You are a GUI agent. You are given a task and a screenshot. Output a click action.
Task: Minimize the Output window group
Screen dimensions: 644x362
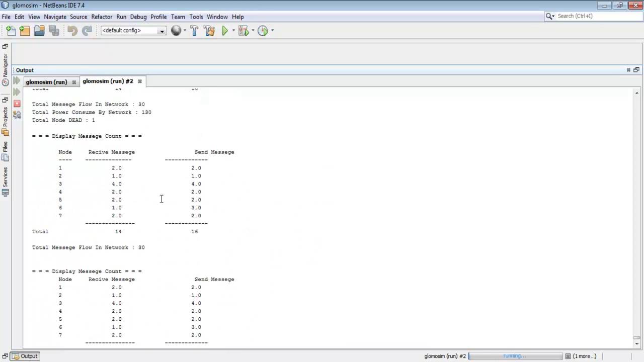click(x=628, y=70)
